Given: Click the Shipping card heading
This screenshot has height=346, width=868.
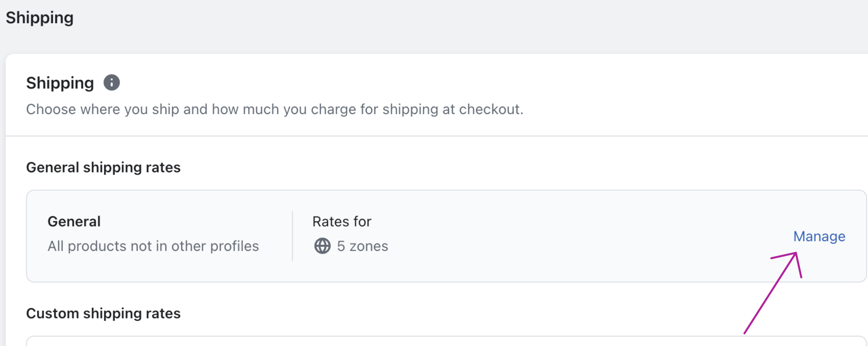Looking at the screenshot, I should (60, 83).
